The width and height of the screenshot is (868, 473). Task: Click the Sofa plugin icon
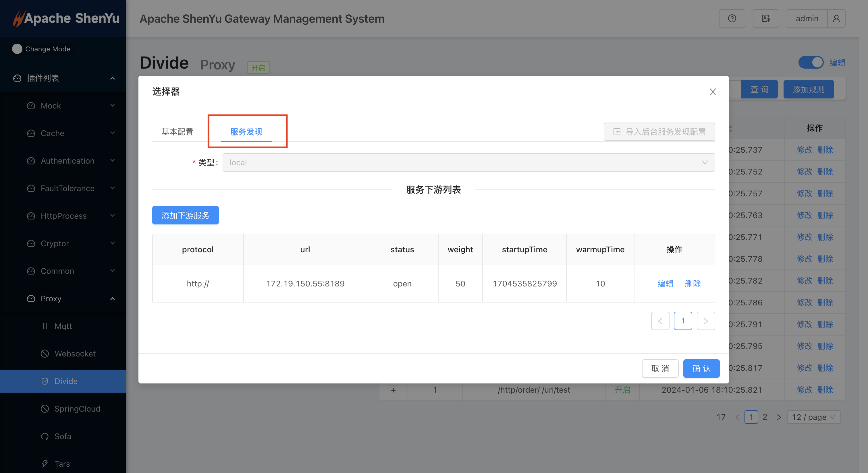45,436
